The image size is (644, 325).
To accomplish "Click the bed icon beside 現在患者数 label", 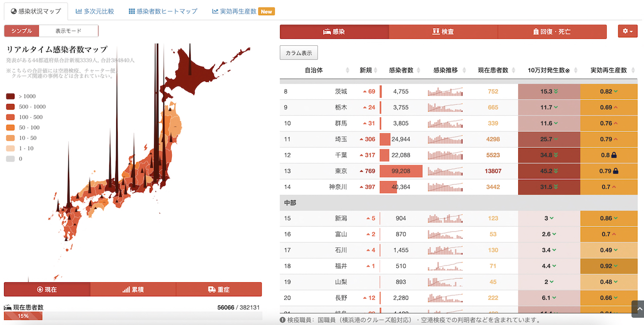I will point(8,307).
